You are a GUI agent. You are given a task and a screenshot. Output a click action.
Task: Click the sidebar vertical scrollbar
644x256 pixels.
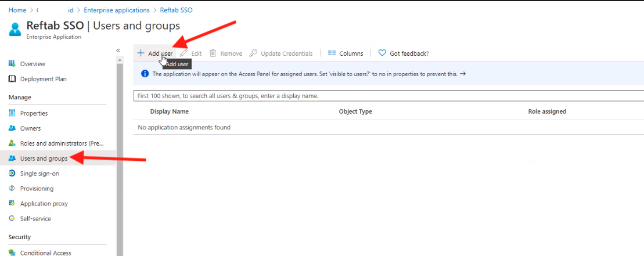[x=120, y=160]
